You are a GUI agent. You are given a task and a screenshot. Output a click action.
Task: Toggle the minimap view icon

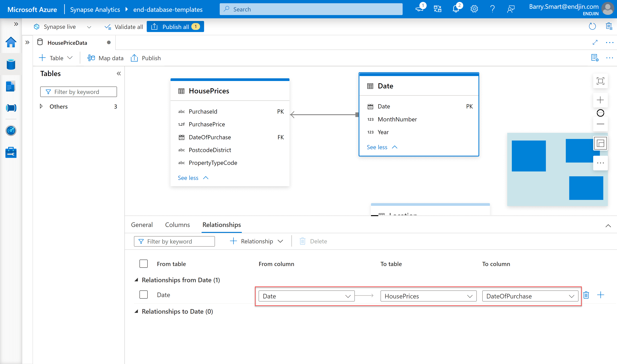click(600, 144)
